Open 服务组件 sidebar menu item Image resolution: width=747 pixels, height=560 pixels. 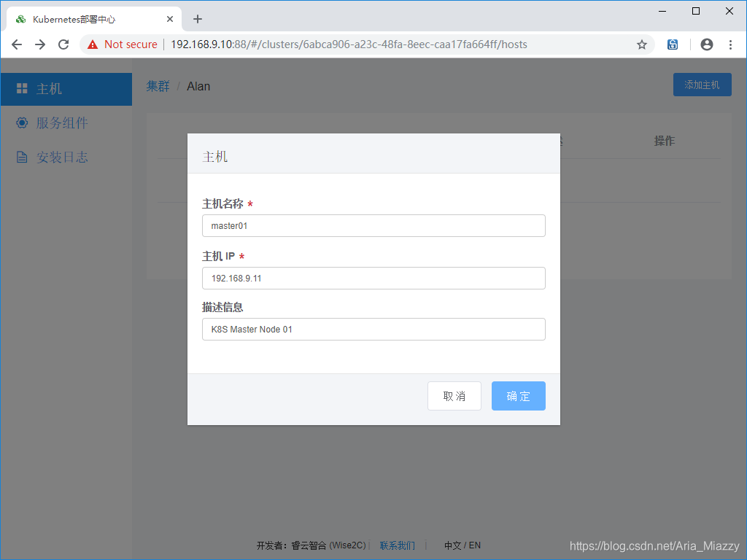click(x=66, y=122)
